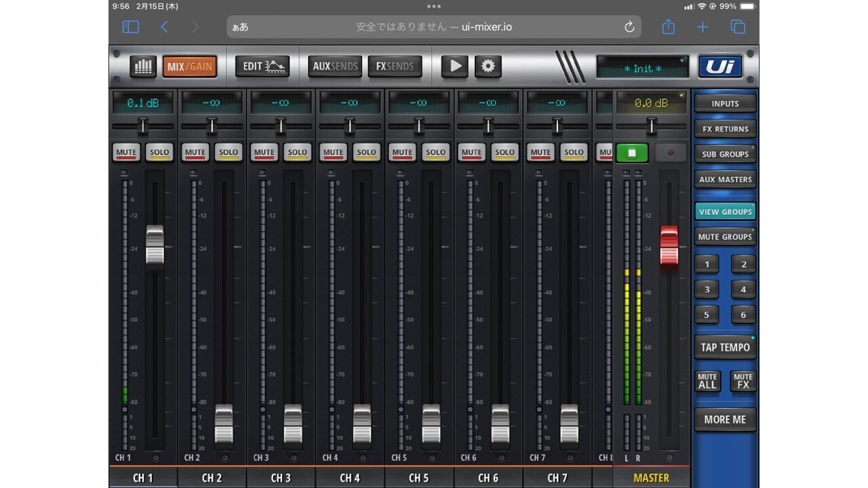Solo channel 5
The width and height of the screenshot is (868, 488).
pyautogui.click(x=436, y=152)
